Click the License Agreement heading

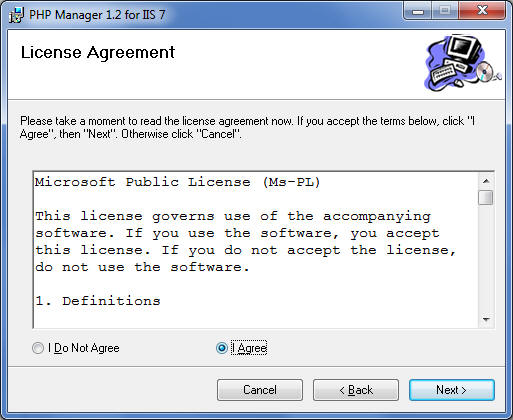(x=98, y=53)
